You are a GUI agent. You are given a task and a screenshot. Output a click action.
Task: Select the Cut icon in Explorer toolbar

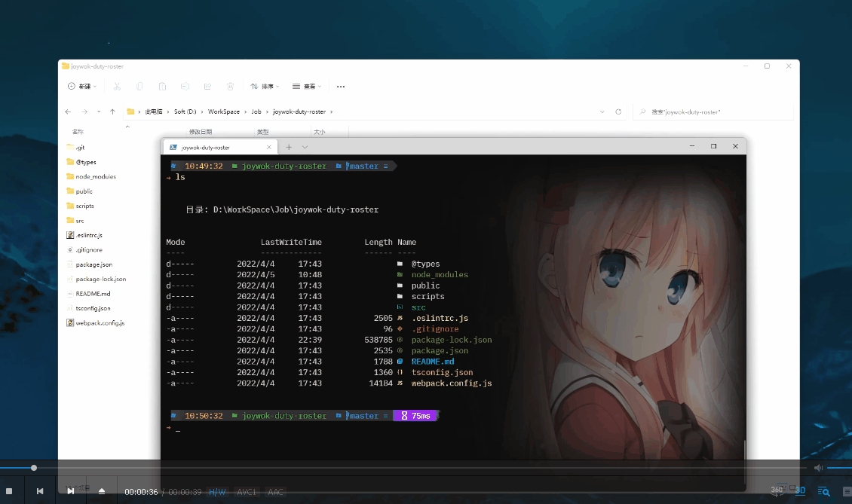tap(117, 86)
